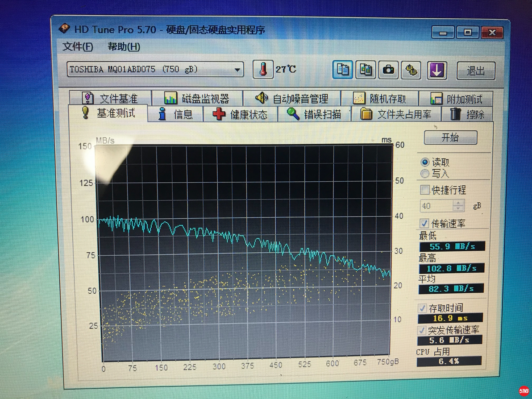Open the 错误扫描 tab
532x399 pixels.
coord(314,115)
